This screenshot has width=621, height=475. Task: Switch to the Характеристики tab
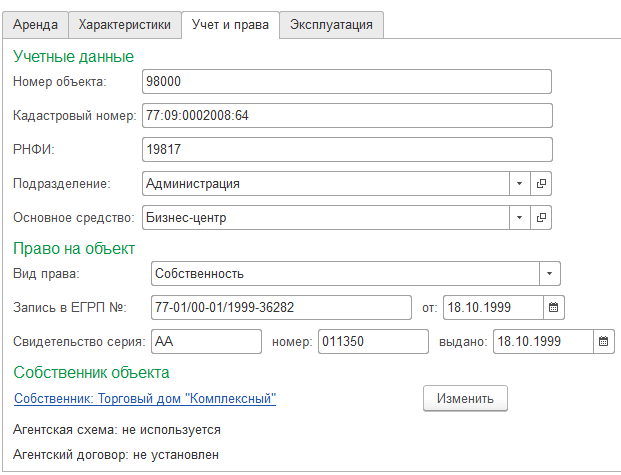coord(124,25)
